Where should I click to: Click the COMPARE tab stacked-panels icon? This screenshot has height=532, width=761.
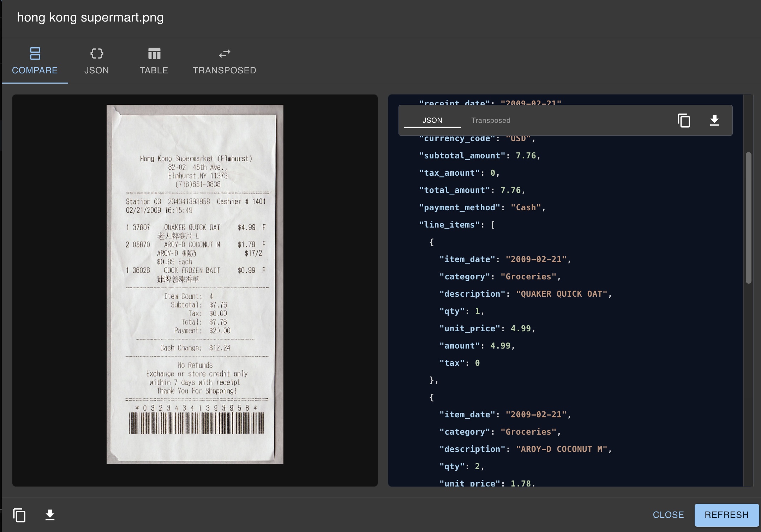pyautogui.click(x=35, y=54)
